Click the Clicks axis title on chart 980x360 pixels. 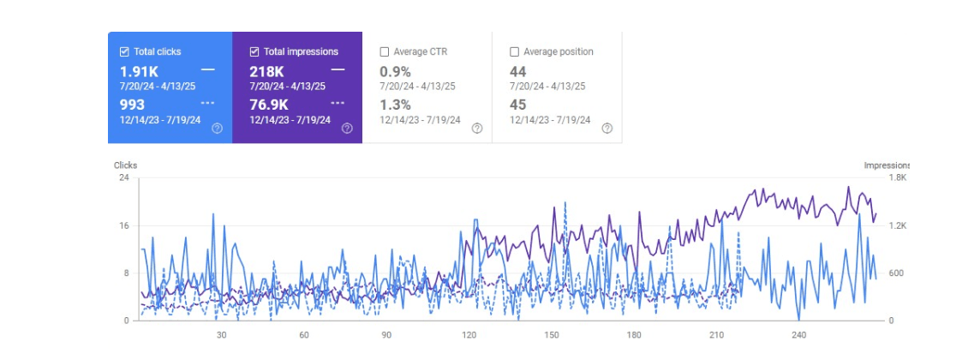tap(126, 165)
